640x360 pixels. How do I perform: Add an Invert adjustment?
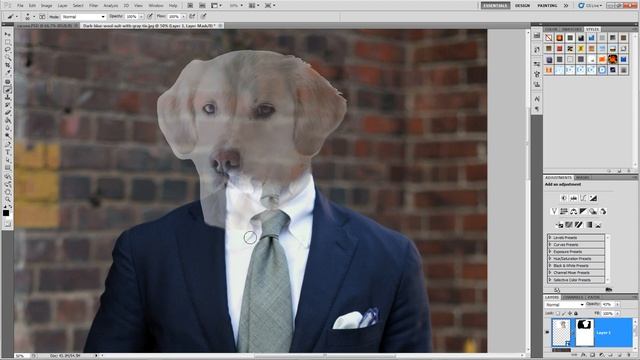click(x=560, y=225)
